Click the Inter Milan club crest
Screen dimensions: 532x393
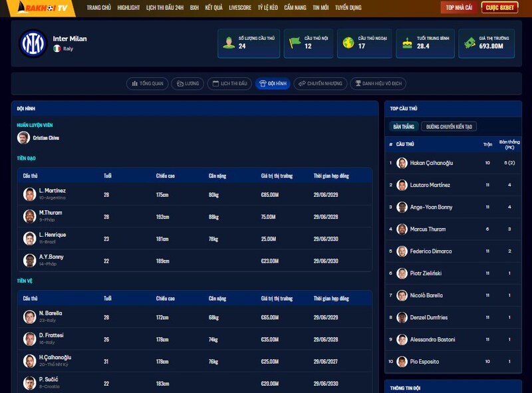[33, 43]
